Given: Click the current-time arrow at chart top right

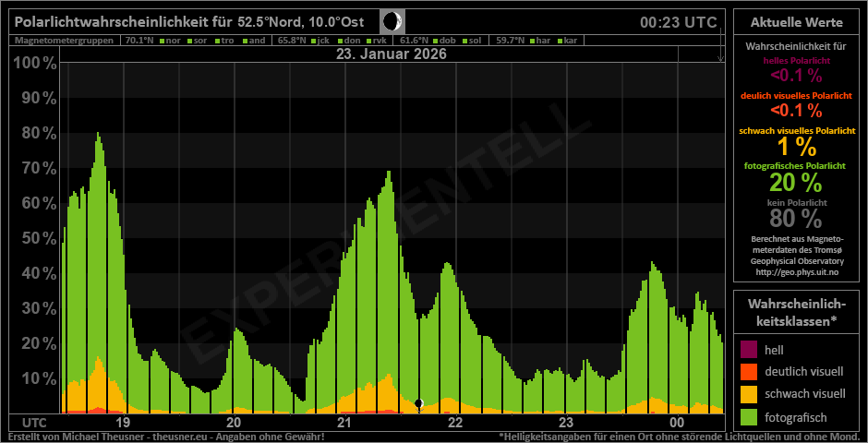Looking at the screenshot, I should (721, 57).
